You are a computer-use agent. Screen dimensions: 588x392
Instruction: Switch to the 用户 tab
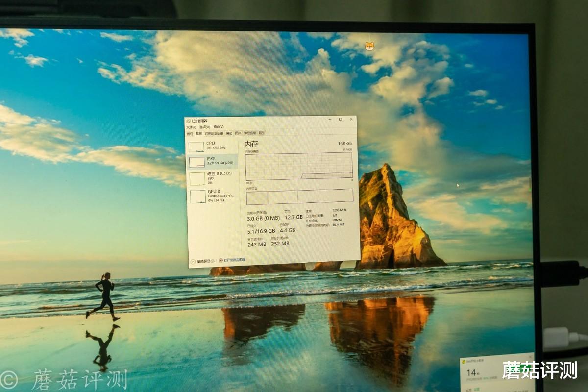point(238,133)
